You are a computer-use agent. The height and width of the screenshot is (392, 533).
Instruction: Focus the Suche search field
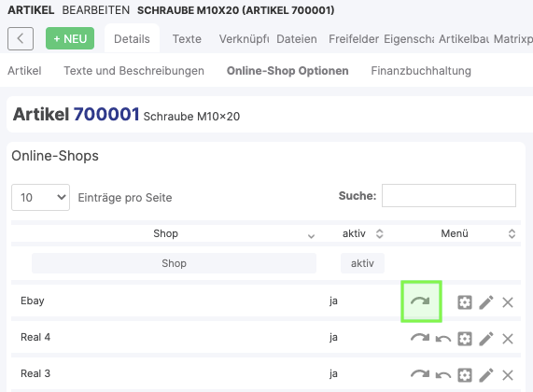click(x=449, y=195)
